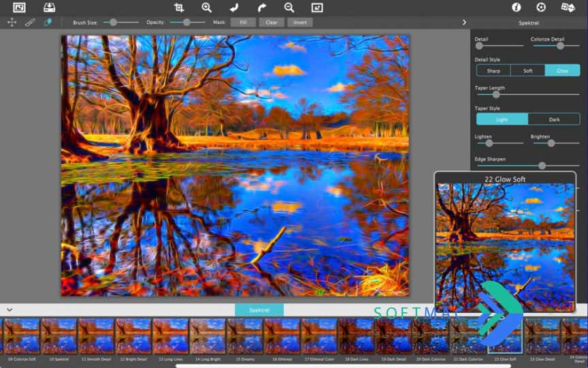Screen dimensions: 588x368
Task: Click the undo arrow
Action: [234, 7]
